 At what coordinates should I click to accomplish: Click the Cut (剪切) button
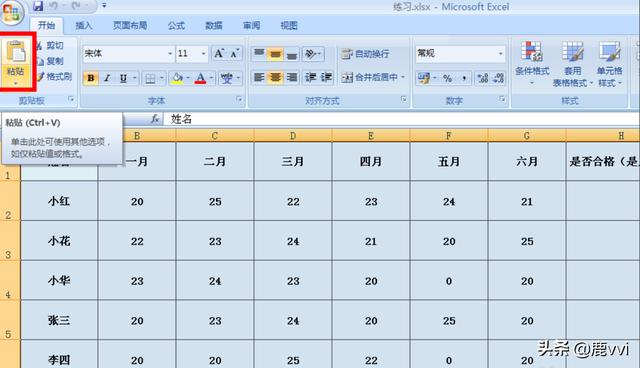click(x=51, y=45)
